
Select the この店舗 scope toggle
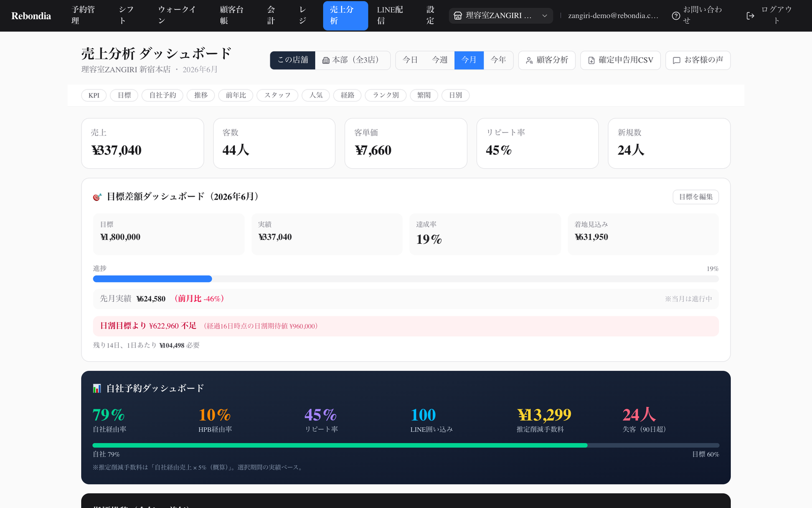(292, 60)
